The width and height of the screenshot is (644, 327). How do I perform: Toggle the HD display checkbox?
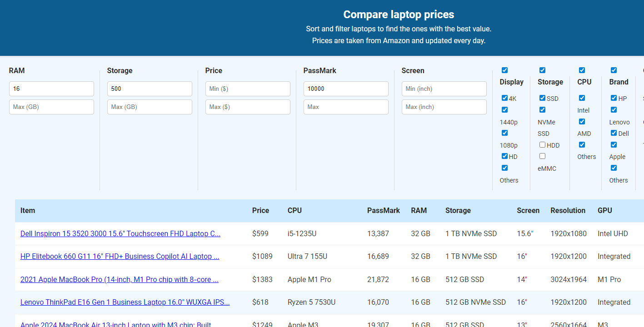point(504,156)
